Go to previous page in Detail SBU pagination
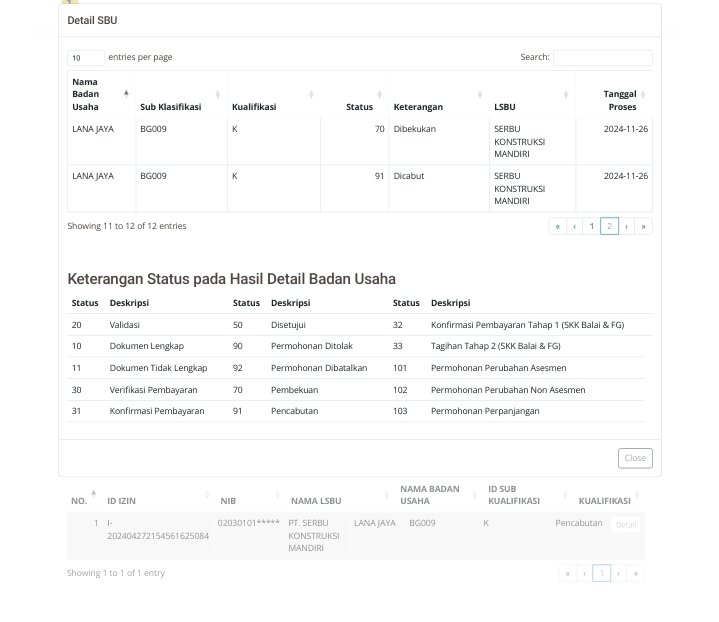Image resolution: width=719 pixels, height=622 pixels. 574,226
